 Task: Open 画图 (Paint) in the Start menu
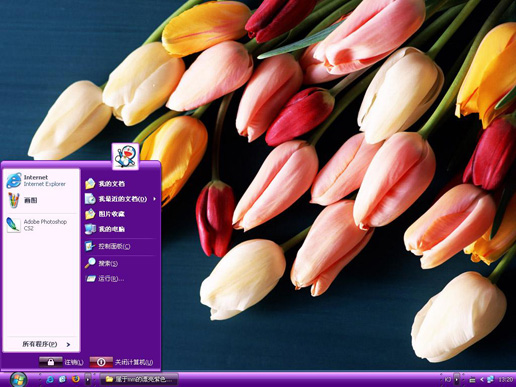[x=41, y=200]
